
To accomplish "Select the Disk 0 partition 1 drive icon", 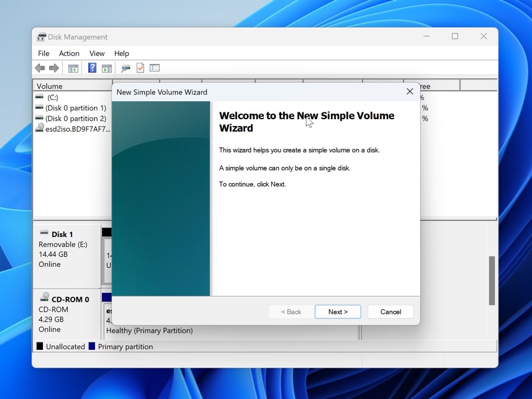I will [x=40, y=107].
